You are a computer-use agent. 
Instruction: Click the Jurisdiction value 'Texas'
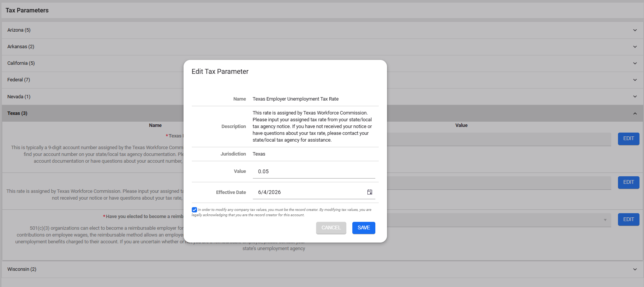259,154
